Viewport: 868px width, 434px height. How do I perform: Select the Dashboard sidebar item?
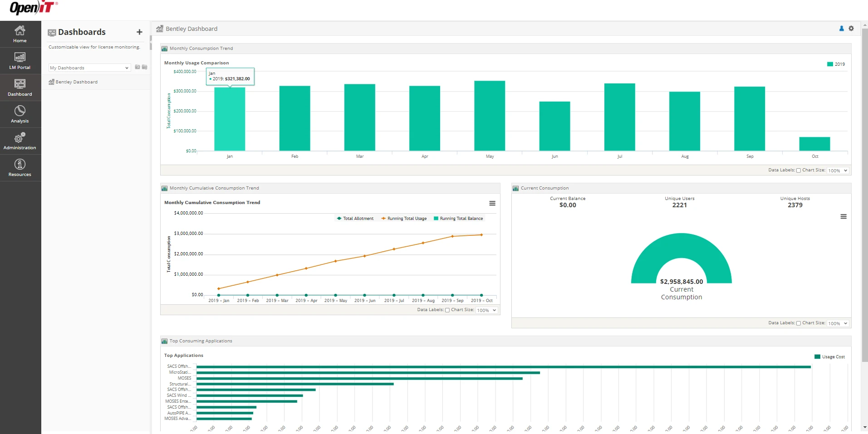coord(20,88)
